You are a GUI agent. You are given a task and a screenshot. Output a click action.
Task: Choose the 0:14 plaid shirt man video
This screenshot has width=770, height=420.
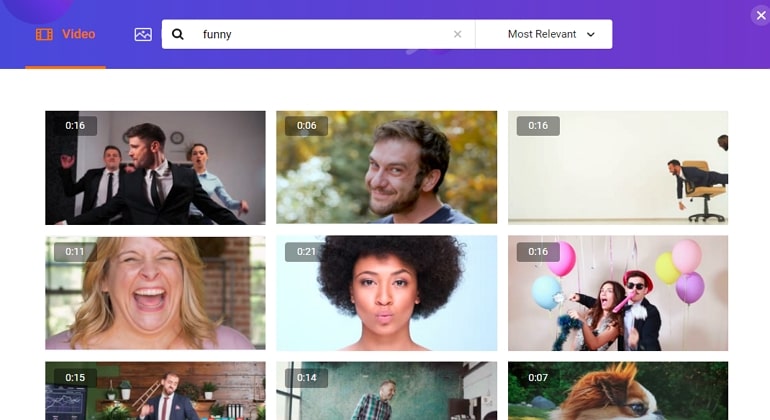pos(386,391)
